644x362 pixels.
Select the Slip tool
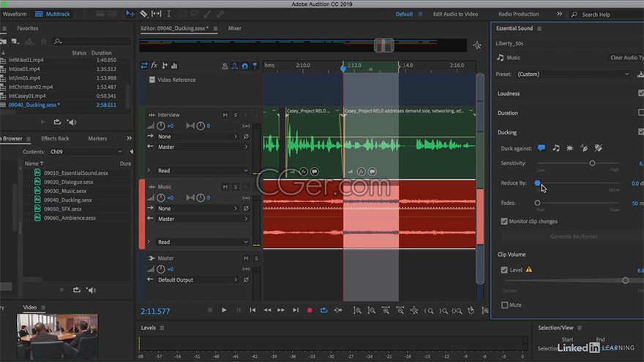(157, 14)
